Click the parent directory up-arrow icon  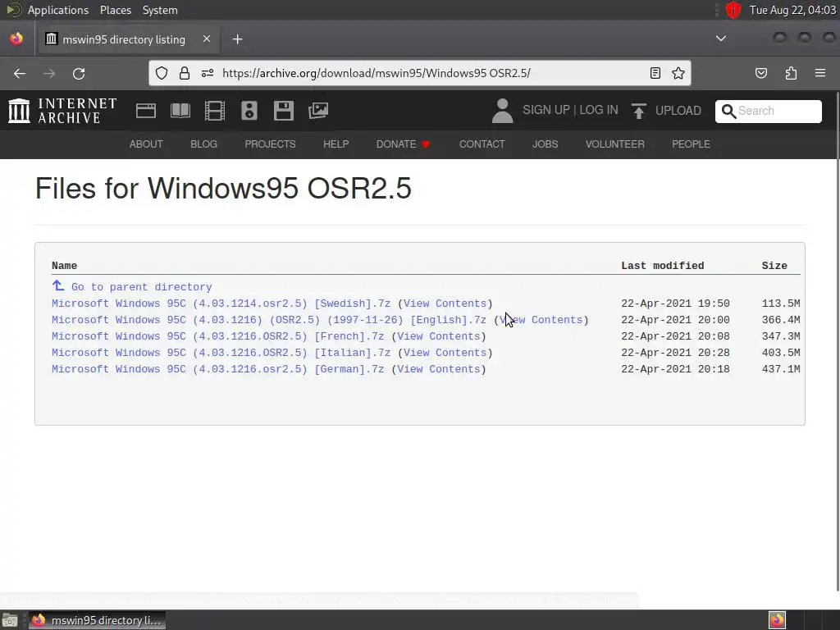[58, 285]
